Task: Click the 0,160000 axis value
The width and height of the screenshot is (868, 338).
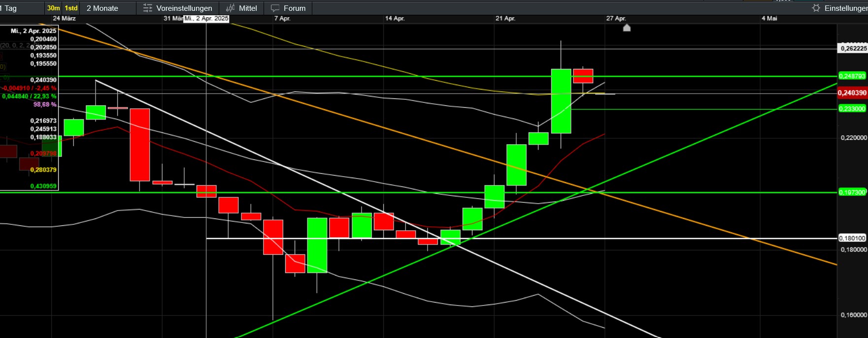Action: point(854,315)
